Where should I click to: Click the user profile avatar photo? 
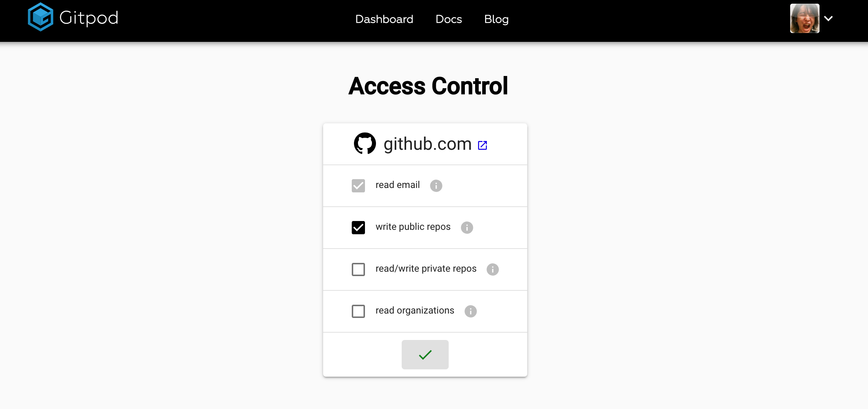(804, 18)
